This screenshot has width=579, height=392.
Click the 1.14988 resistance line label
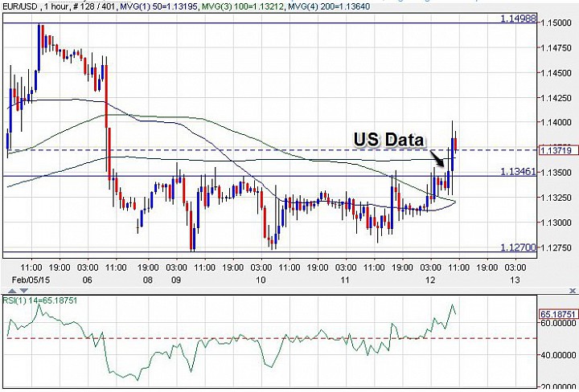[x=518, y=18]
